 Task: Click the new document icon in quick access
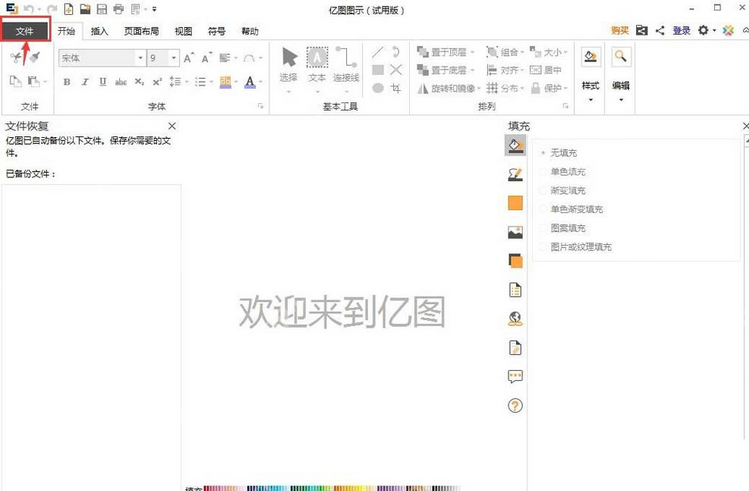tap(69, 9)
